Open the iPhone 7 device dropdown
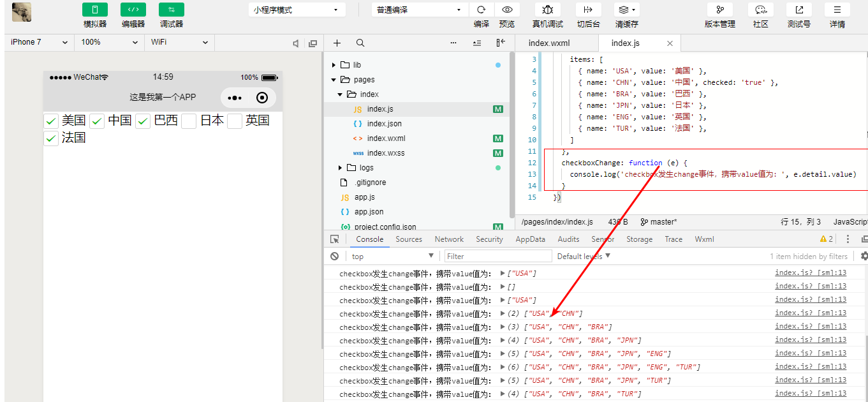Screen dimensions: 868x402 (39, 42)
